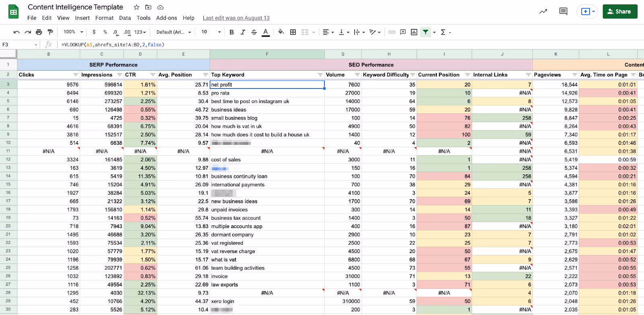Open the zoom 100% dropdown
644x315 pixels.
tap(73, 32)
